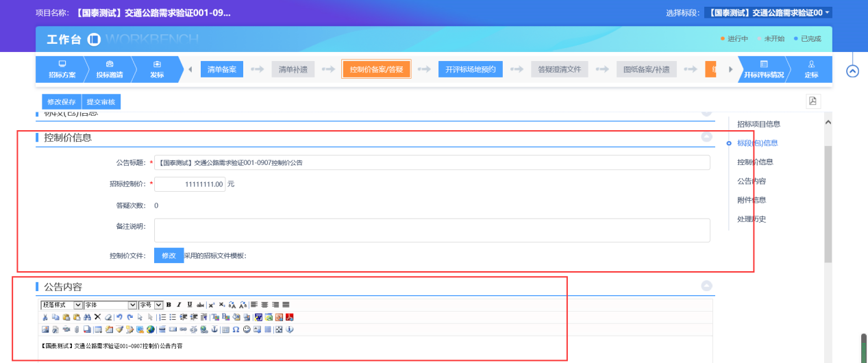Viewport: 868px width, 363px height.
Task: Collapse the 控制价信息 section
Action: [x=706, y=137]
